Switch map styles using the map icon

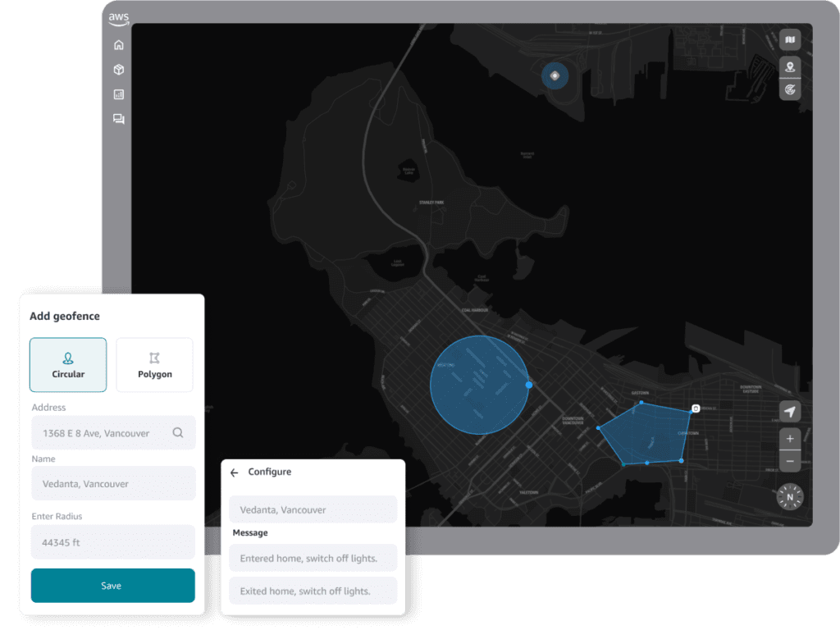788,39
